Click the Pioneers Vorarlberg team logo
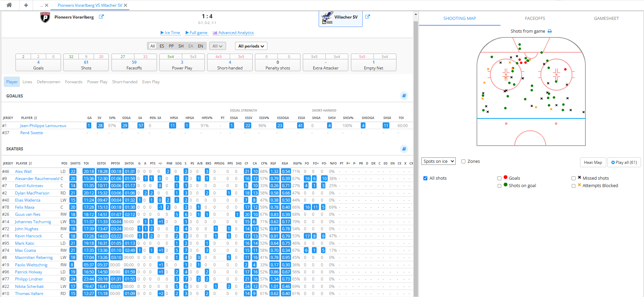The height and width of the screenshot is (297, 644). click(x=45, y=17)
